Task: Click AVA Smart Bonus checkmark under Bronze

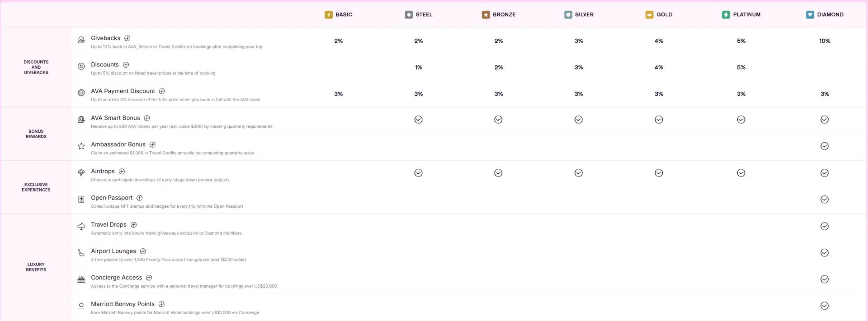Action: tap(498, 120)
